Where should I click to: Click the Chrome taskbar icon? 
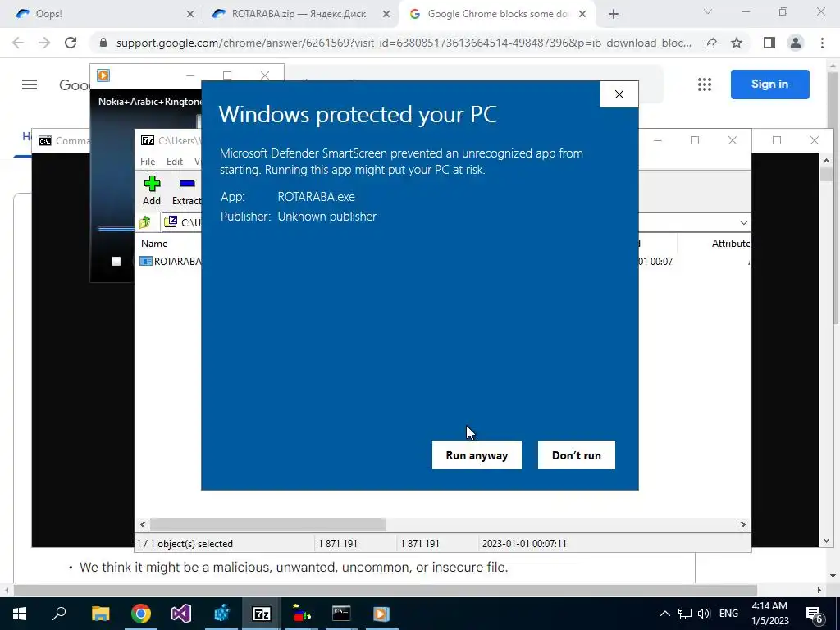141,614
